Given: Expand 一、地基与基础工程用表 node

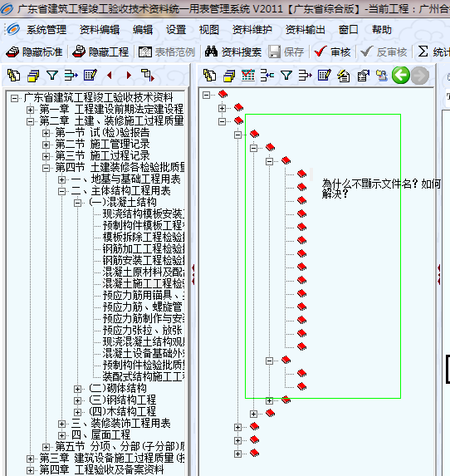Looking at the screenshot, I should point(61,179).
